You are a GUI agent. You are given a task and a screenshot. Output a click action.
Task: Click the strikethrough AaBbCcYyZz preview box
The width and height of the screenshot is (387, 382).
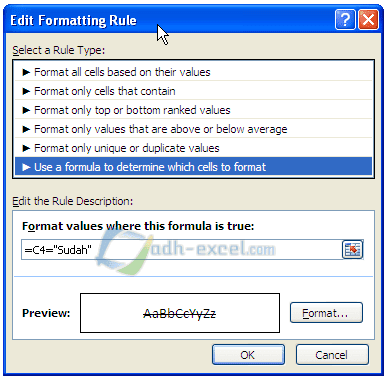(180, 313)
